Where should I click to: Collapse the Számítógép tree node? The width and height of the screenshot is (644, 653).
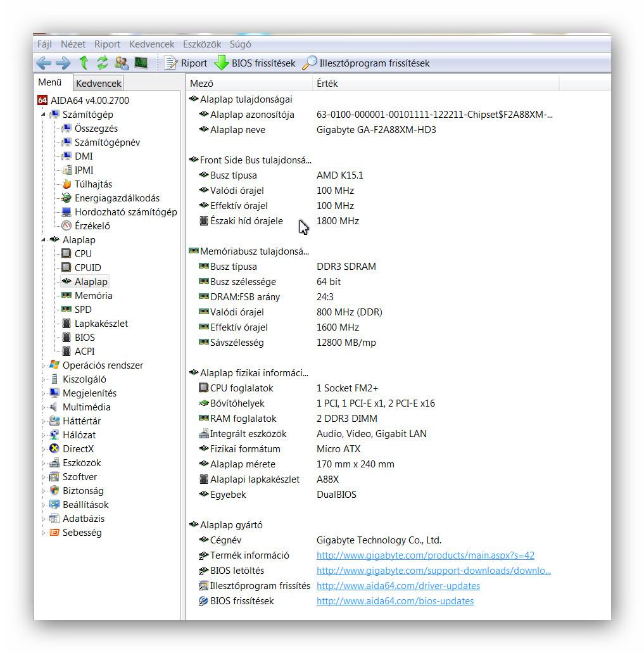pyautogui.click(x=43, y=115)
